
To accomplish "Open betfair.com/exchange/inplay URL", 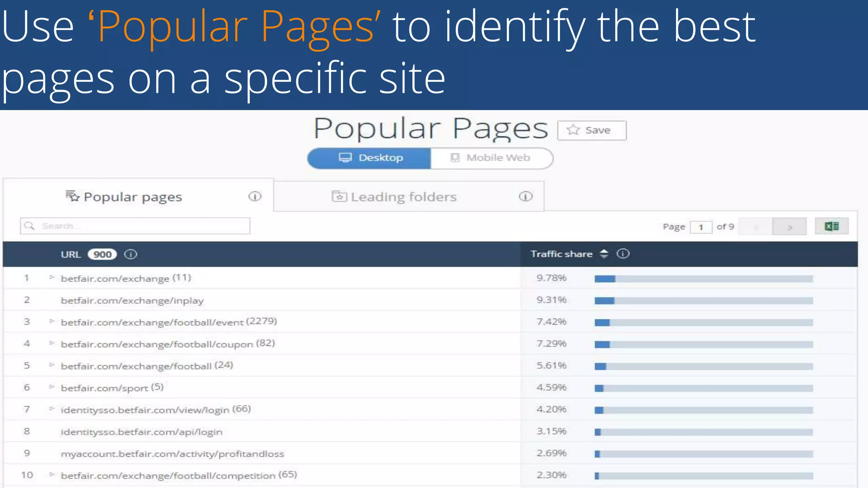I will (x=132, y=301).
